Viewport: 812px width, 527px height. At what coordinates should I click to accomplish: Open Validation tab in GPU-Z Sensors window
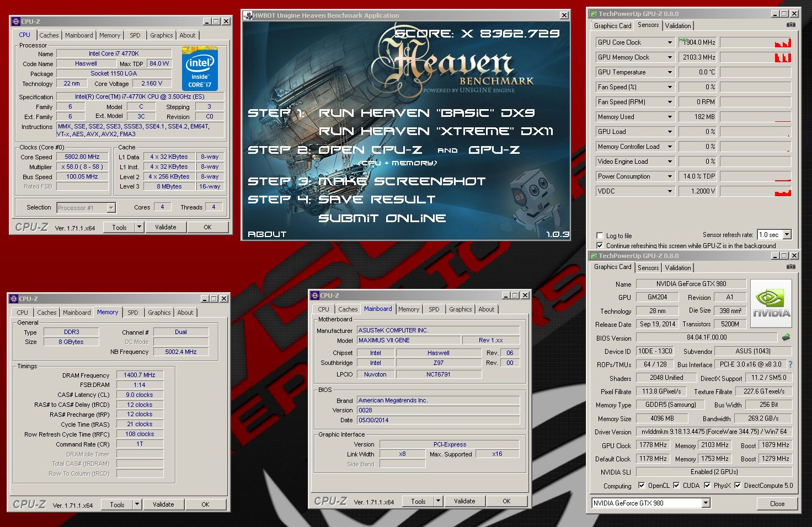[x=678, y=26]
